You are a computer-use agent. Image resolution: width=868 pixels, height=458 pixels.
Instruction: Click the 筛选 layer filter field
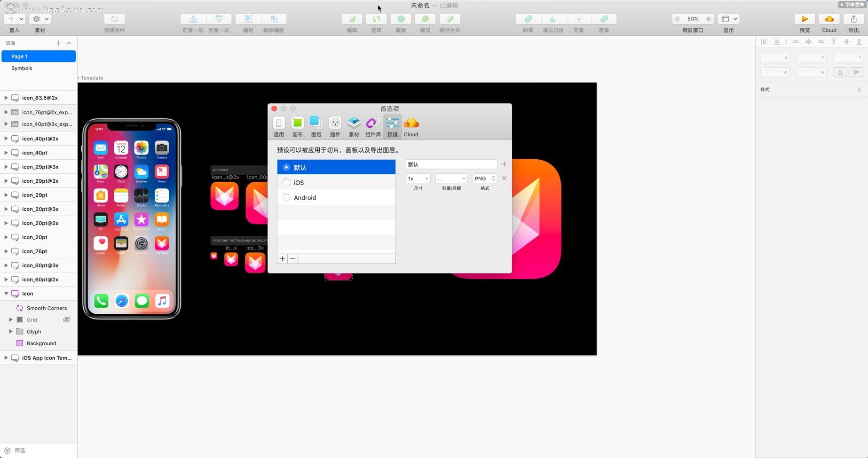pos(39,450)
